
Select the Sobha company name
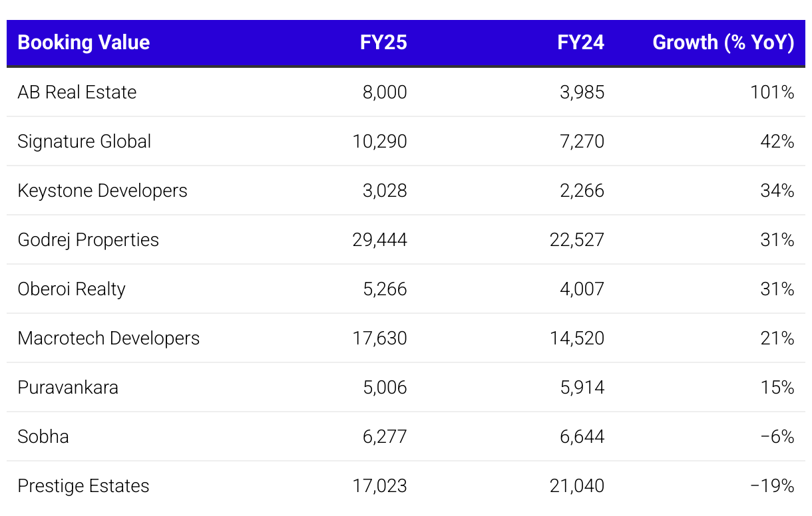[43, 436]
